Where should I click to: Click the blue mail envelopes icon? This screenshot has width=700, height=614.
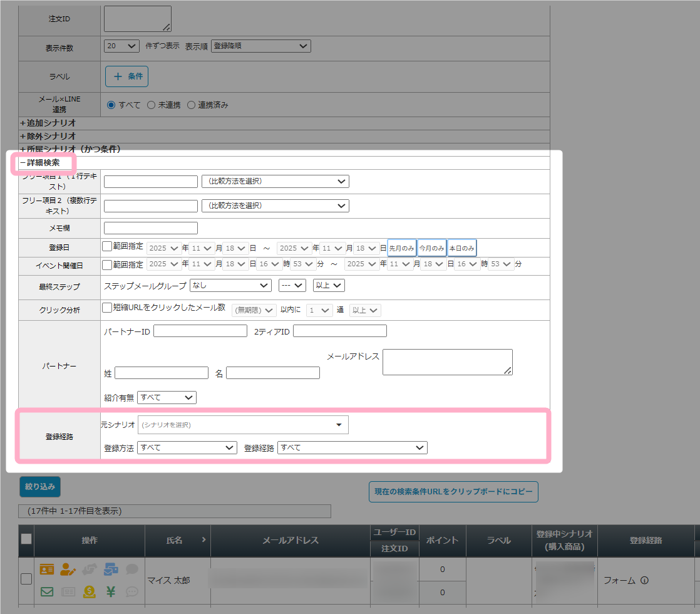(111, 570)
